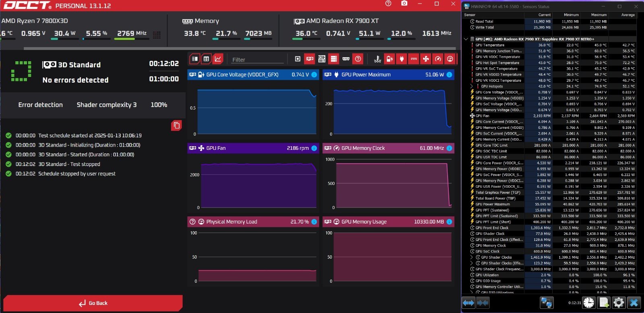Click the GPU Fan graph header
Viewport: 644px width, 313px height.
[253, 148]
